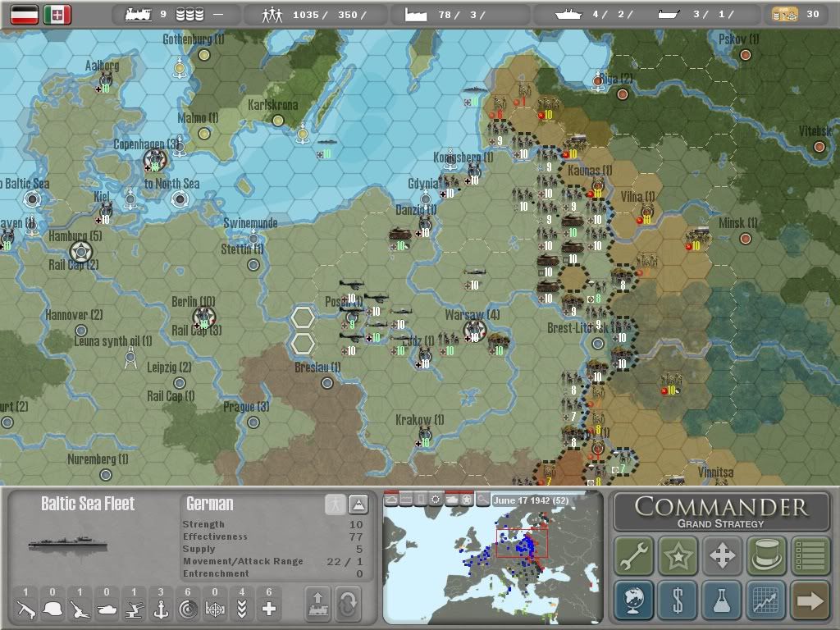Click the submachine gun tech level icon
840x630 pixels.
click(x=25, y=609)
